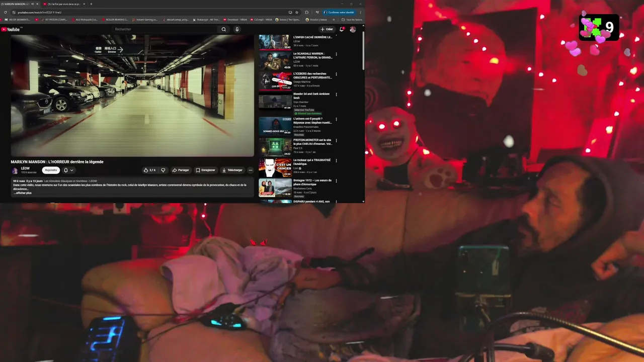Open options menu for Le rockeur video
644x362 pixels.
click(x=336, y=161)
